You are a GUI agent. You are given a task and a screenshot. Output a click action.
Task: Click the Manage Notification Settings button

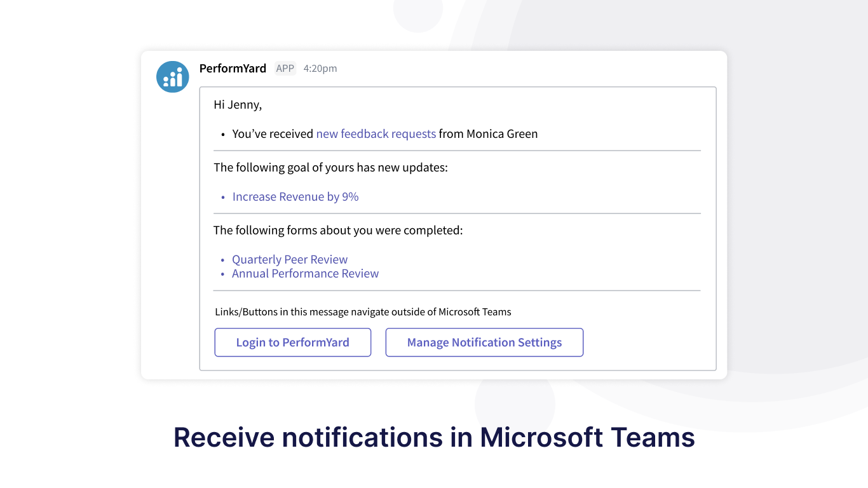[484, 342]
